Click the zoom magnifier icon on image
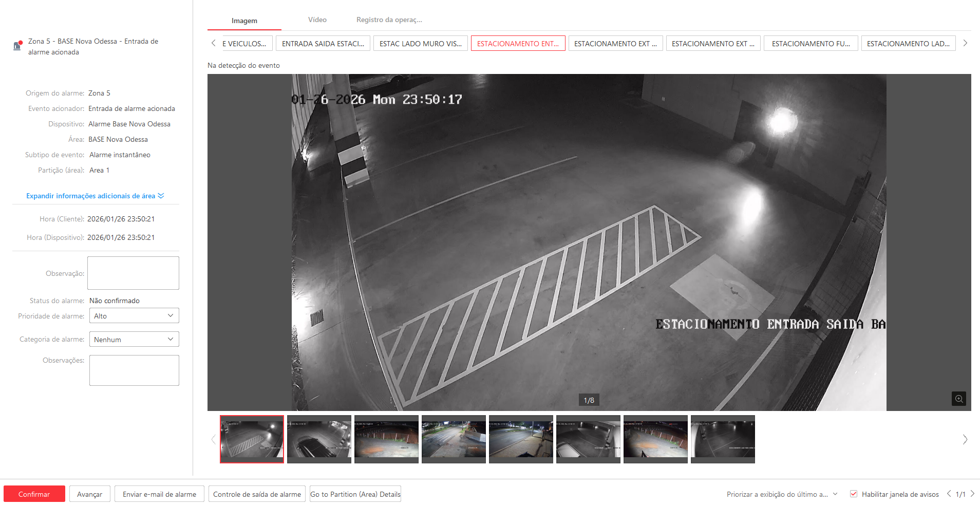Image resolution: width=980 pixels, height=505 pixels. tap(958, 399)
